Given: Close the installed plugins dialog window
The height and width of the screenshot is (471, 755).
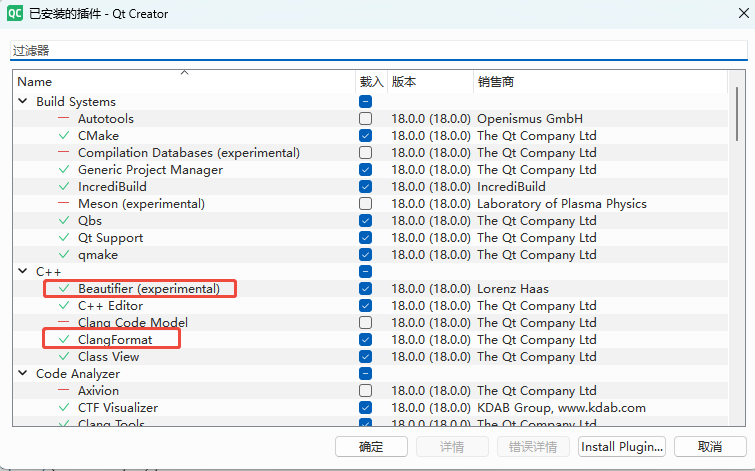Looking at the screenshot, I should pyautogui.click(x=744, y=13).
